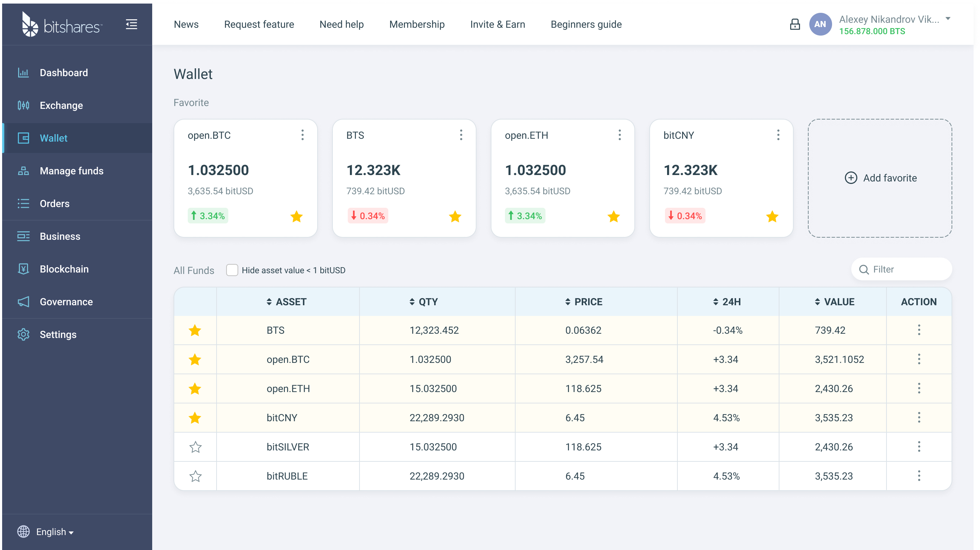Open the open.ETH card options menu
Viewport: 980px width, 550px height.
tap(620, 135)
